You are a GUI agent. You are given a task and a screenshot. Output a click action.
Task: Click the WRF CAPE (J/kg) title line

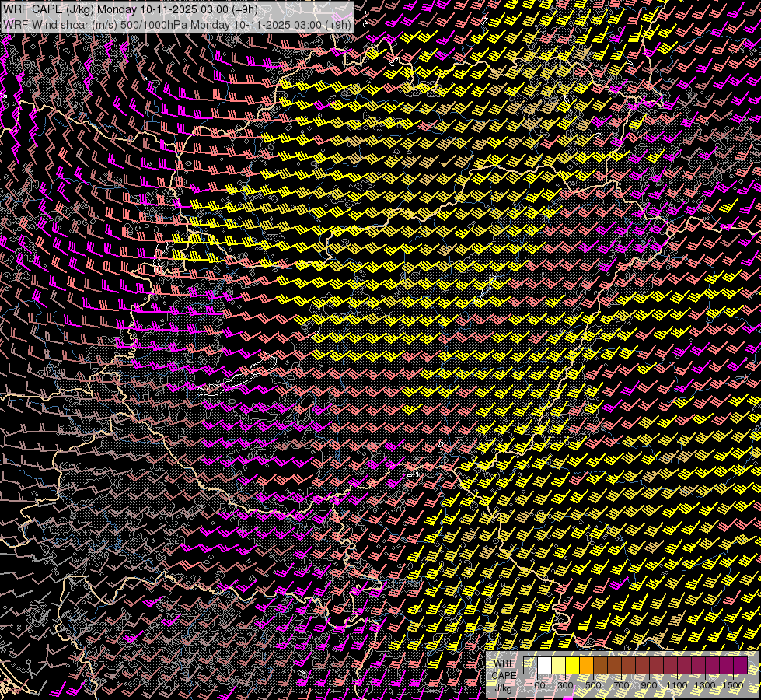[x=131, y=9]
